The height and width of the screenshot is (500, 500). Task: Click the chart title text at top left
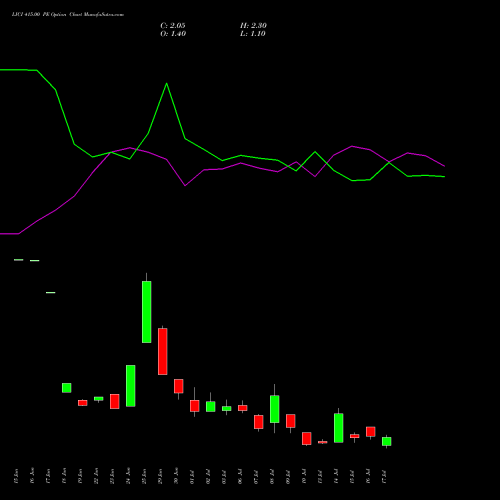pos(68,15)
